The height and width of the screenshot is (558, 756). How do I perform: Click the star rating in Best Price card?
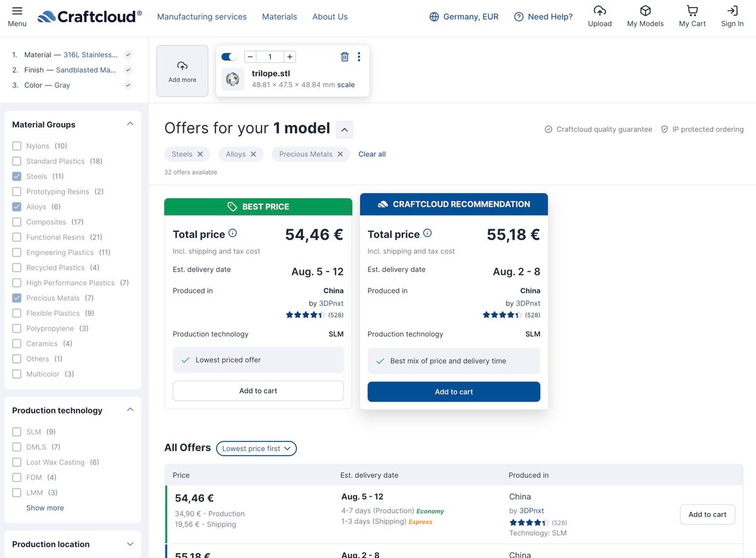point(306,315)
